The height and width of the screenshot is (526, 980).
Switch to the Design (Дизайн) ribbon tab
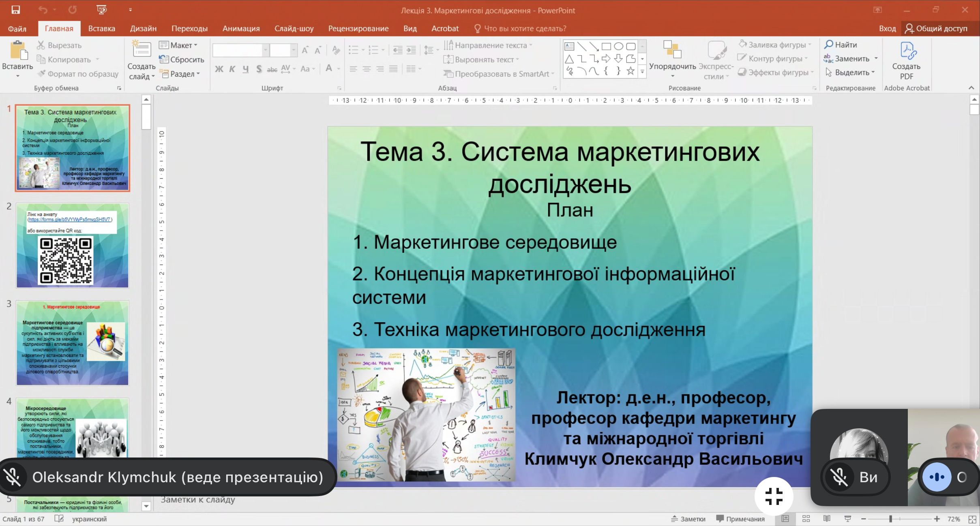(143, 28)
